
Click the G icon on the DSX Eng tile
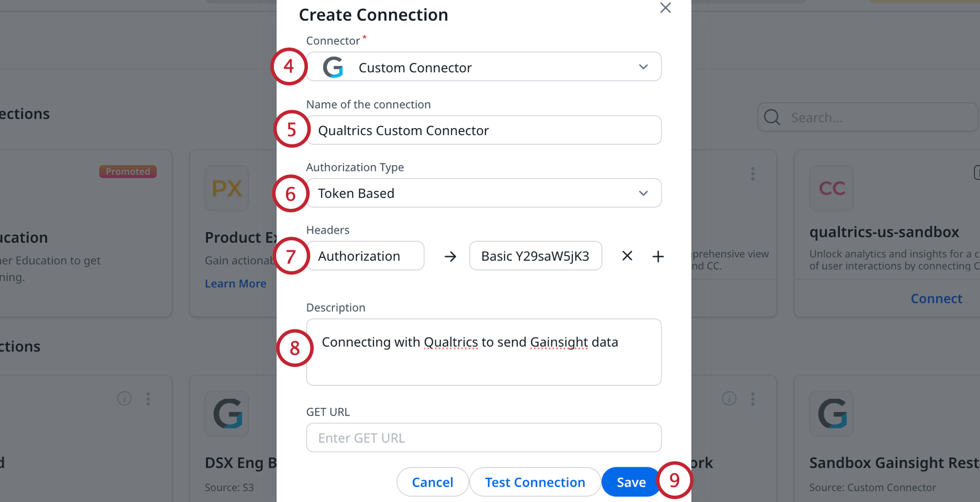[227, 413]
